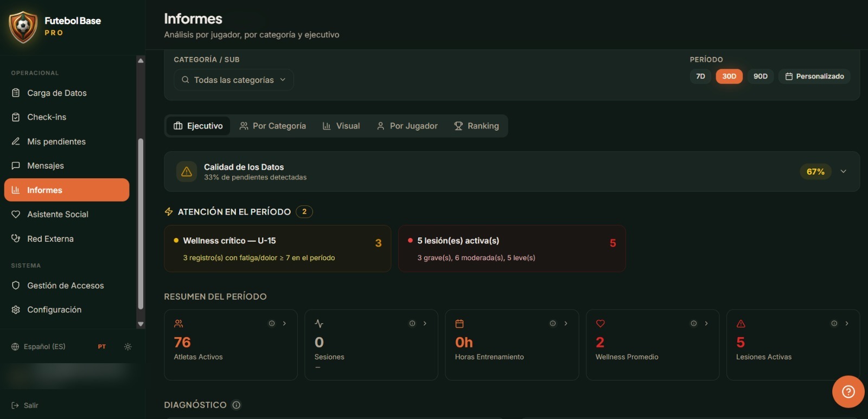Open Atletas Activos card arrow

284,324
